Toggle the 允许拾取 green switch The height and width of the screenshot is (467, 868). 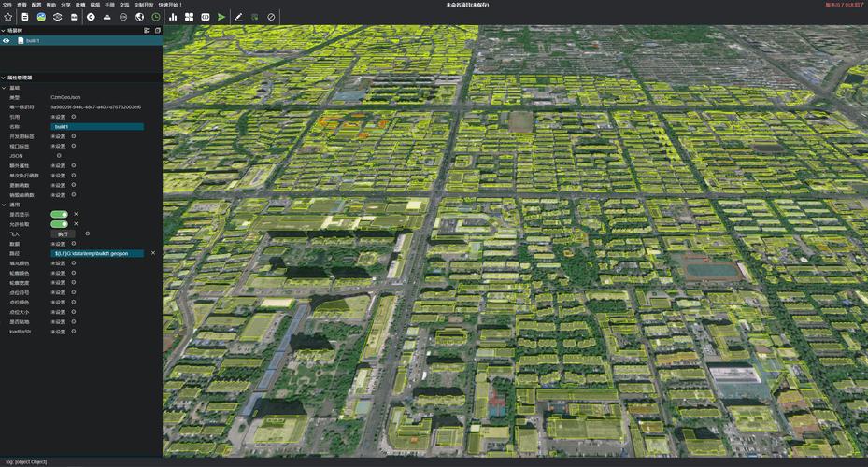tap(59, 224)
